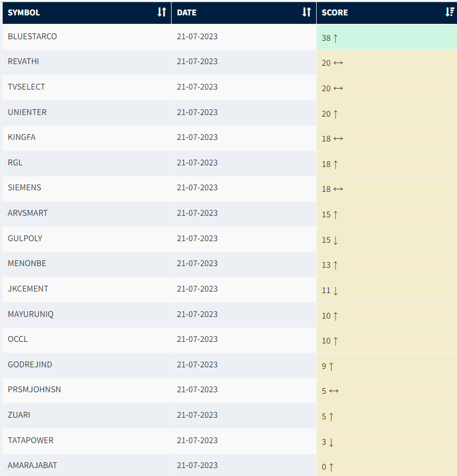
Task: Sort by the DATE column sort icon
Action: [x=307, y=12]
